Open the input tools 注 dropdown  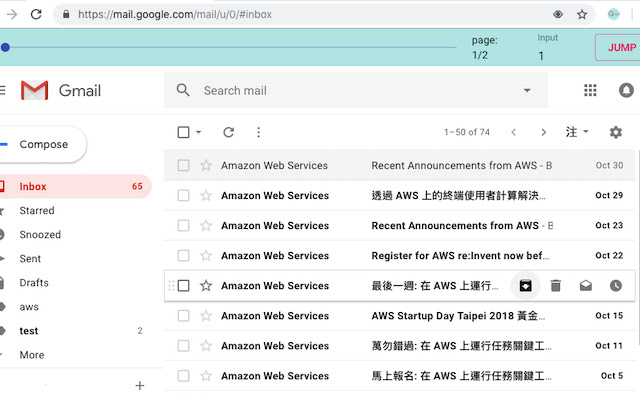pyautogui.click(x=577, y=132)
